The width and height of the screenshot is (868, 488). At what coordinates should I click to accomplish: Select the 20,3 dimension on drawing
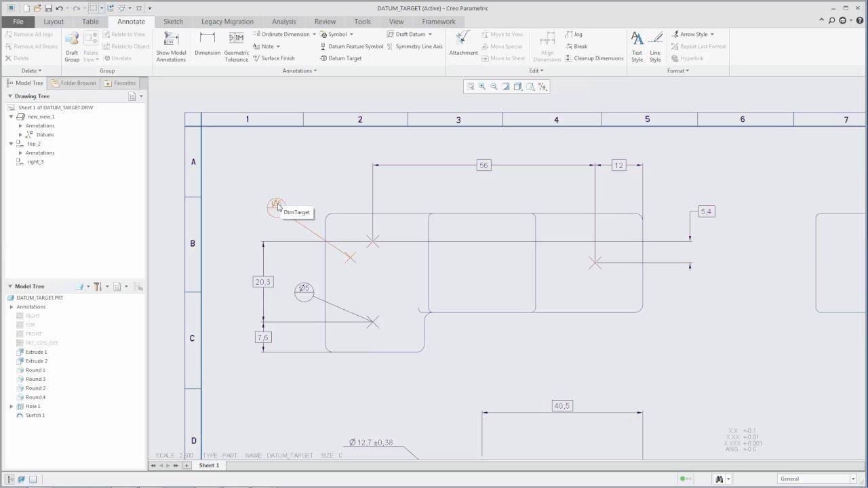coord(263,282)
